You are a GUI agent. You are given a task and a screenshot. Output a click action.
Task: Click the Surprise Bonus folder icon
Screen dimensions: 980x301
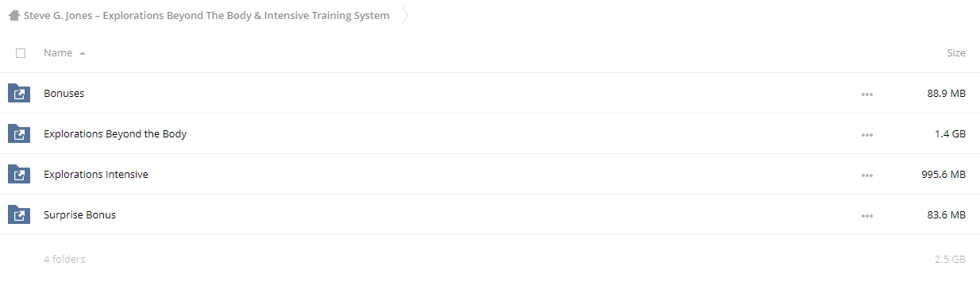pos(19,215)
